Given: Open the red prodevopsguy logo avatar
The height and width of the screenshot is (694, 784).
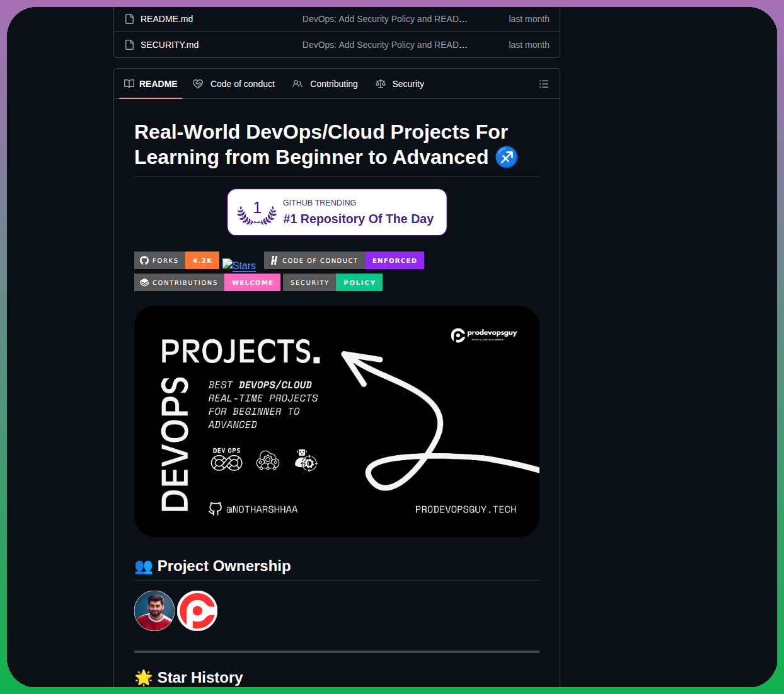Looking at the screenshot, I should pos(197,611).
